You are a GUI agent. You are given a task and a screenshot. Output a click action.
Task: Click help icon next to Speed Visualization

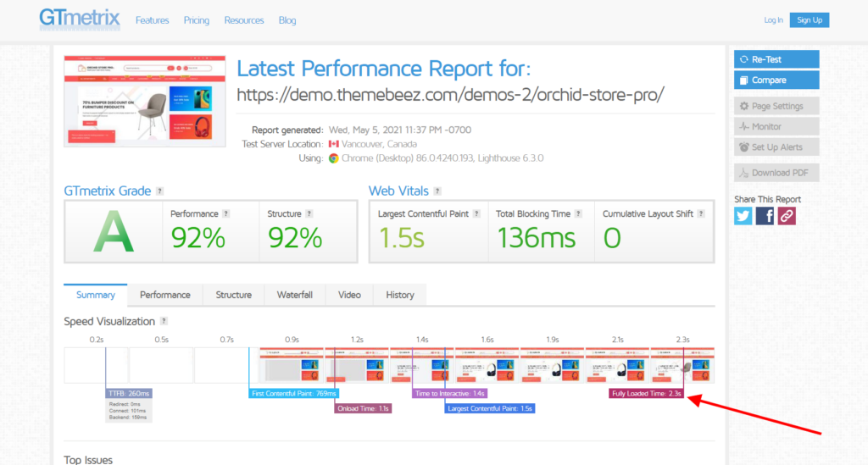[x=164, y=322]
